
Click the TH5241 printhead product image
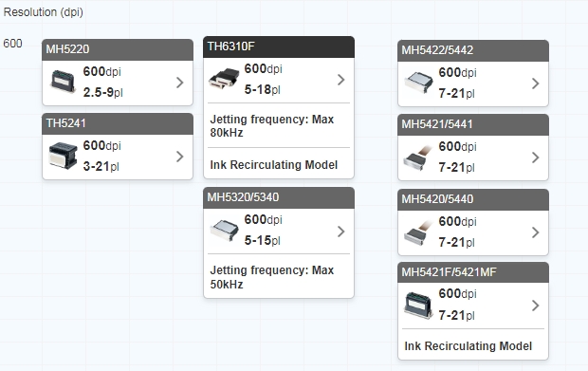click(x=63, y=156)
